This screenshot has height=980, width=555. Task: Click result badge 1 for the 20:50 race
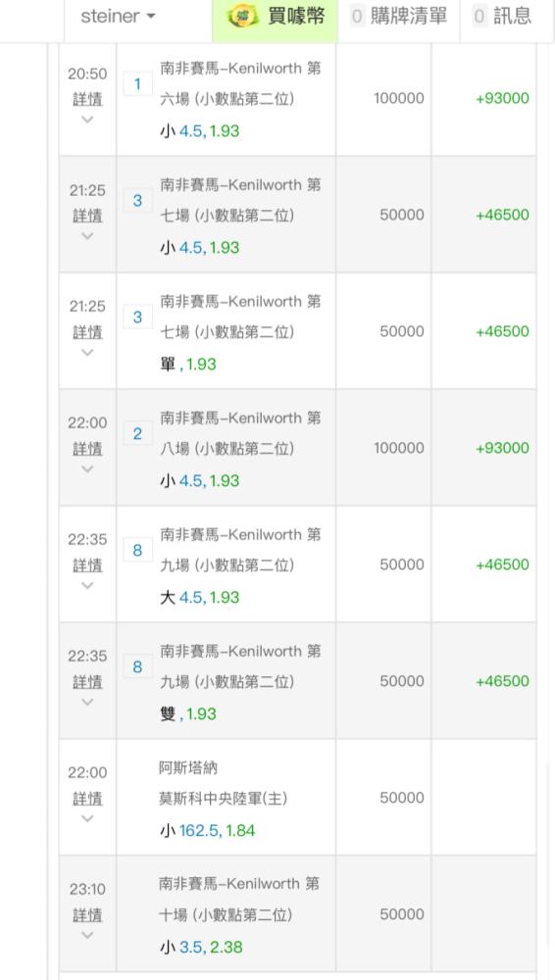[137, 84]
